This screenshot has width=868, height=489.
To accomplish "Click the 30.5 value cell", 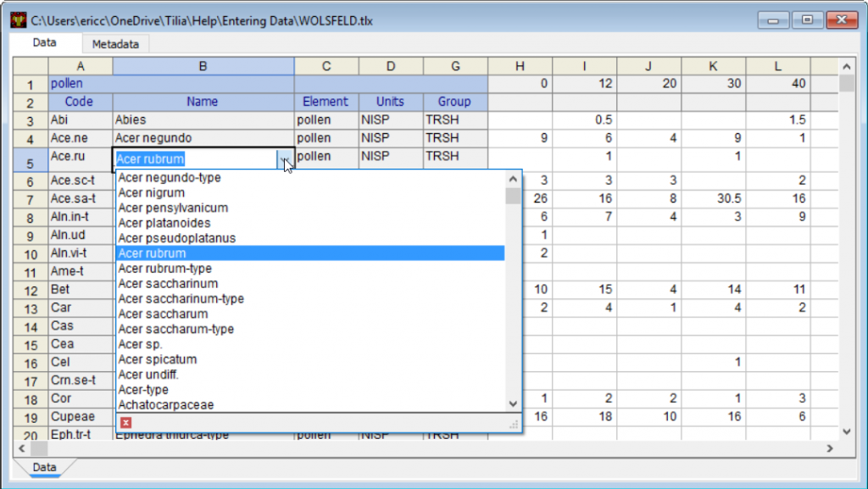I will [x=713, y=198].
